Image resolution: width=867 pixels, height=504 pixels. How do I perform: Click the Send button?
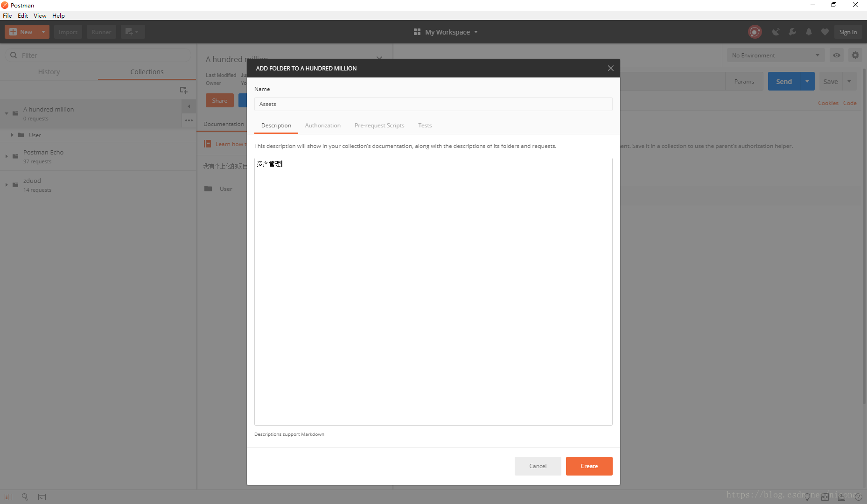tap(784, 81)
